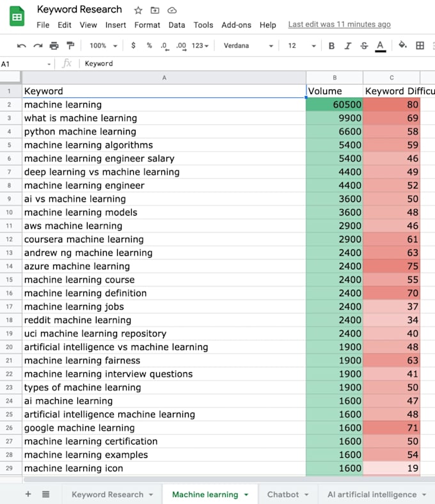Open the Format menu

point(147,25)
